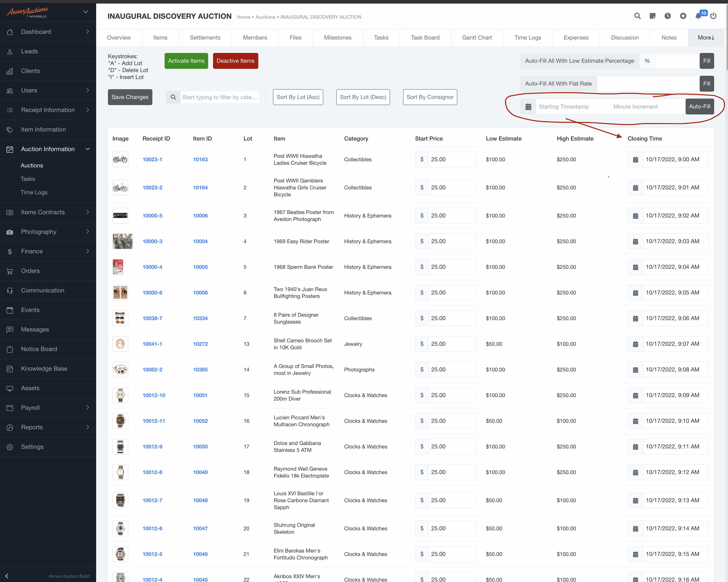Open the Gantt Chart tab
The height and width of the screenshot is (582, 728).
477,37
